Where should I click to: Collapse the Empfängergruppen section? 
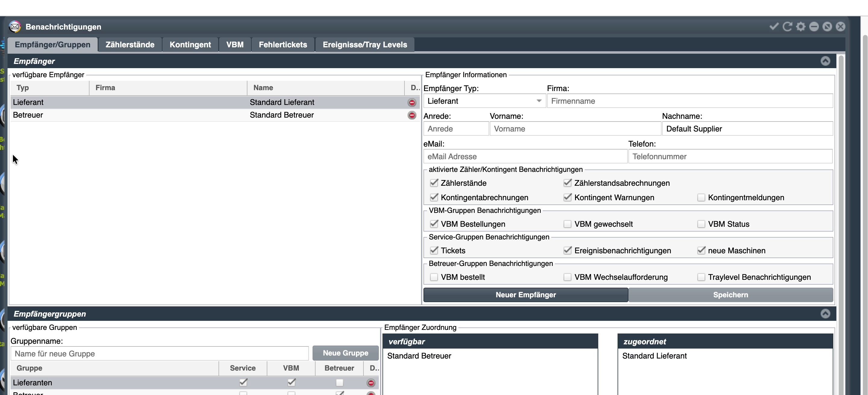[825, 314]
